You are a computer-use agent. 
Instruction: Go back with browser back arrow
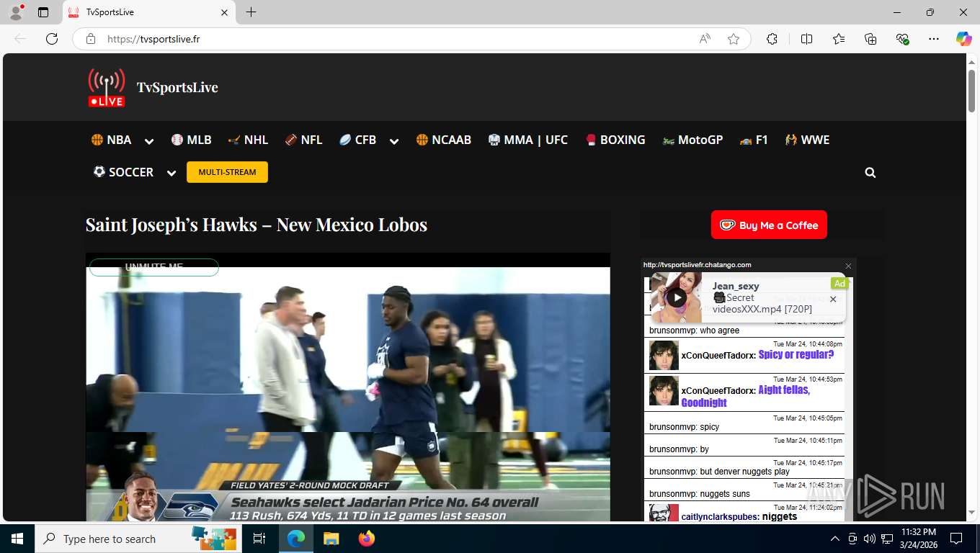20,39
